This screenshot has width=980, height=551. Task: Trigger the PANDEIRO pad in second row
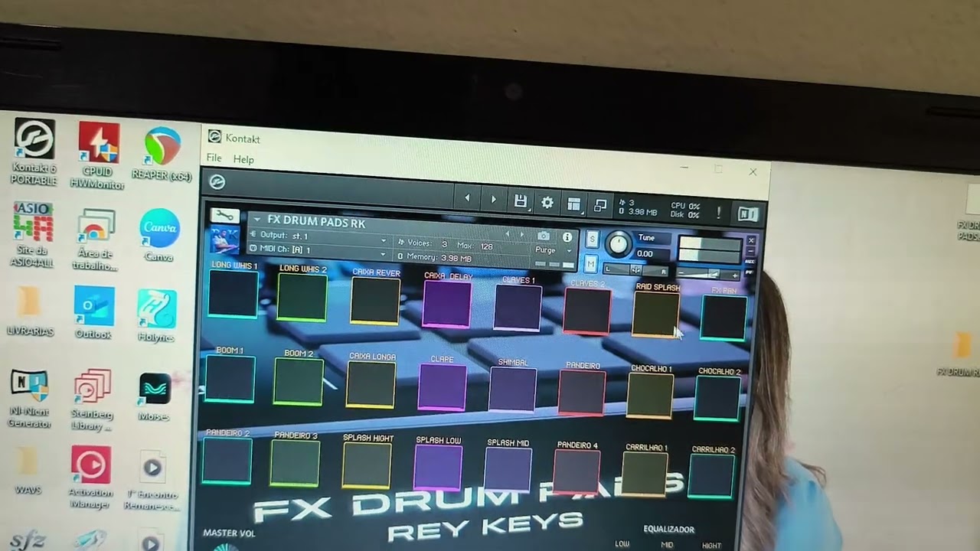click(582, 393)
